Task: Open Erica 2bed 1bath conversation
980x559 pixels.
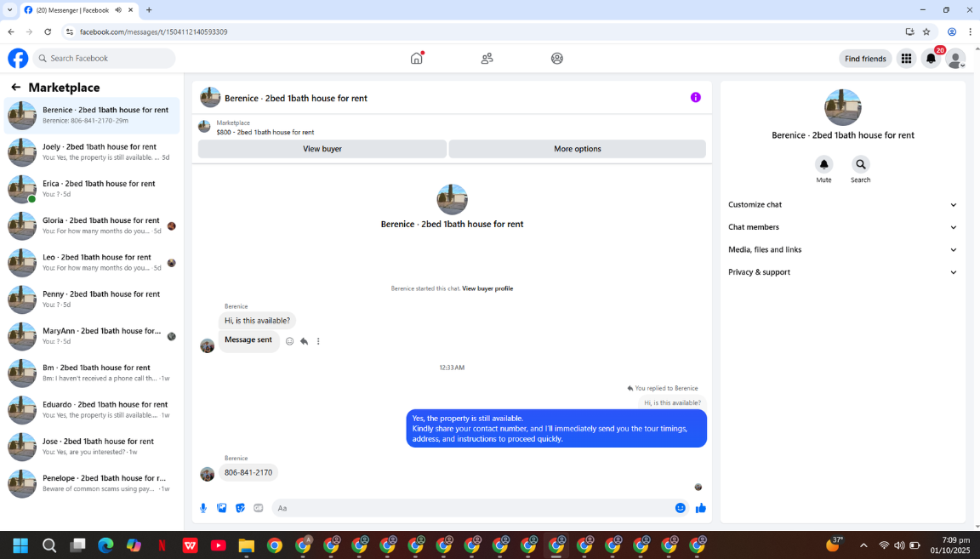Action: 92,189
